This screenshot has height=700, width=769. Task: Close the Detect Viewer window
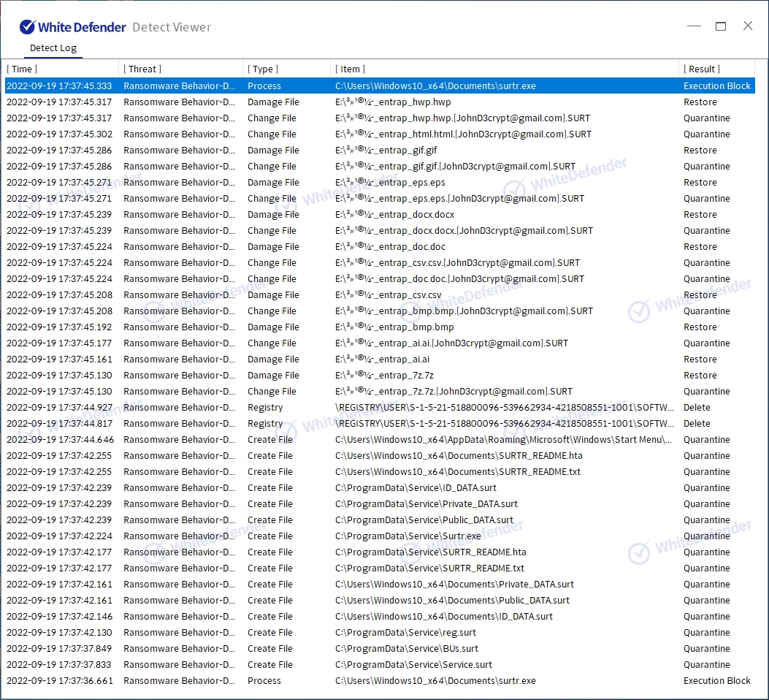[x=747, y=26]
